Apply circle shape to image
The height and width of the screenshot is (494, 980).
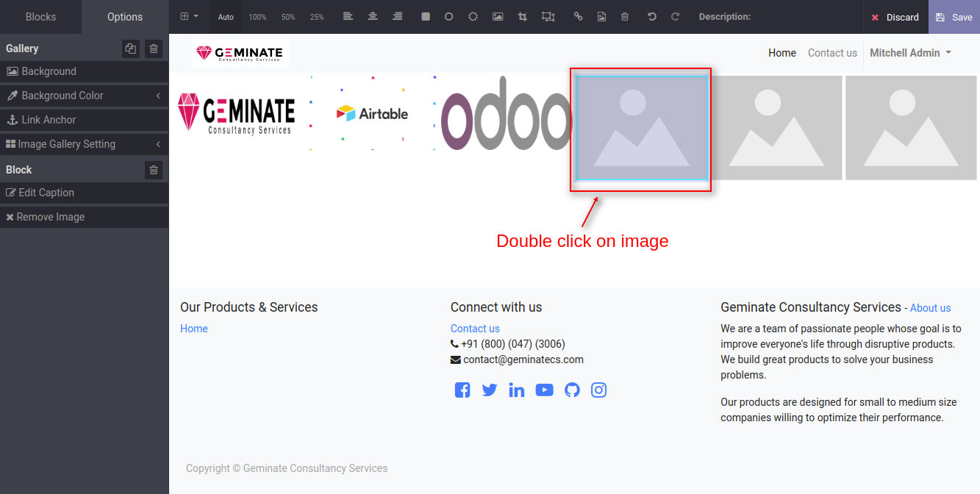coord(448,17)
